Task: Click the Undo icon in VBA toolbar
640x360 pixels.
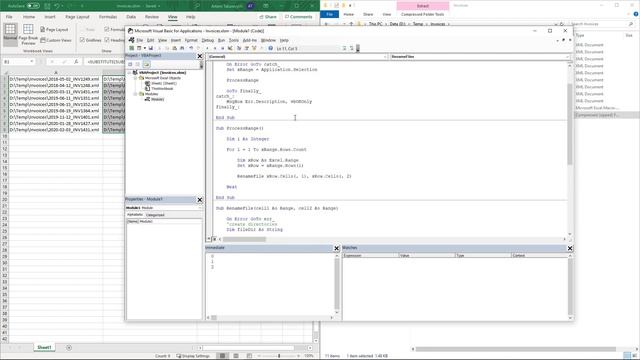Action: [x=191, y=48]
